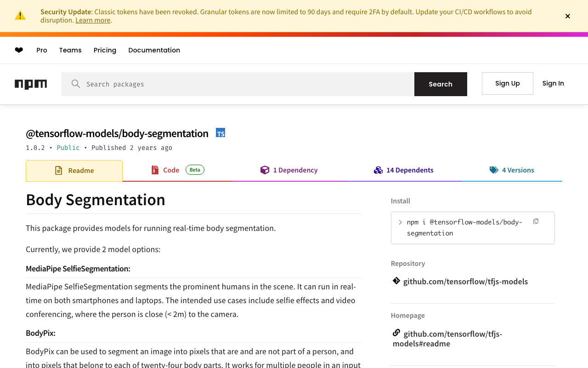Click the repository git icon

tap(396, 281)
